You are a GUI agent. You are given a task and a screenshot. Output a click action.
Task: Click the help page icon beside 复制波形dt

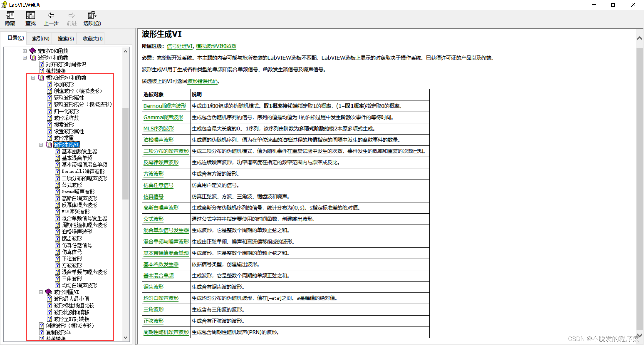coord(42,332)
